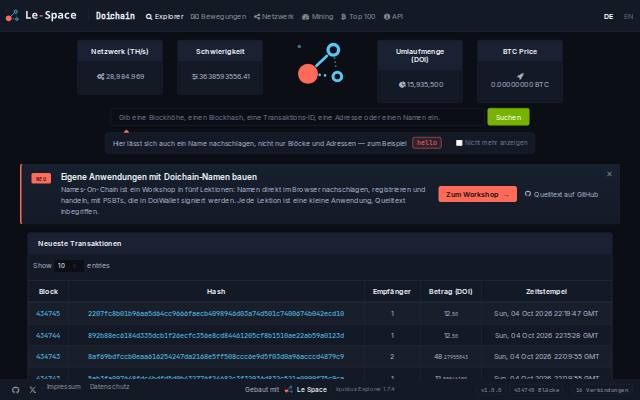
Task: Click the Umlaufmenge pie chart icon
Action: (402, 84)
